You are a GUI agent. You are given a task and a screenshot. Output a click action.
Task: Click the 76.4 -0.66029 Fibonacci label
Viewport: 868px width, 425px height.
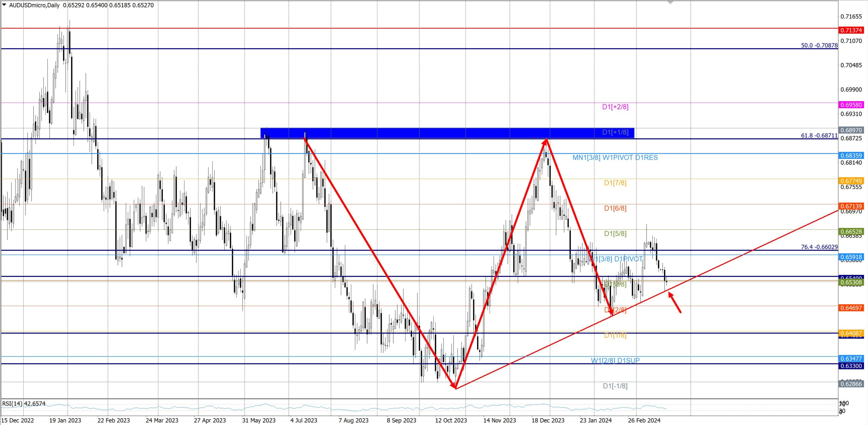click(x=819, y=247)
